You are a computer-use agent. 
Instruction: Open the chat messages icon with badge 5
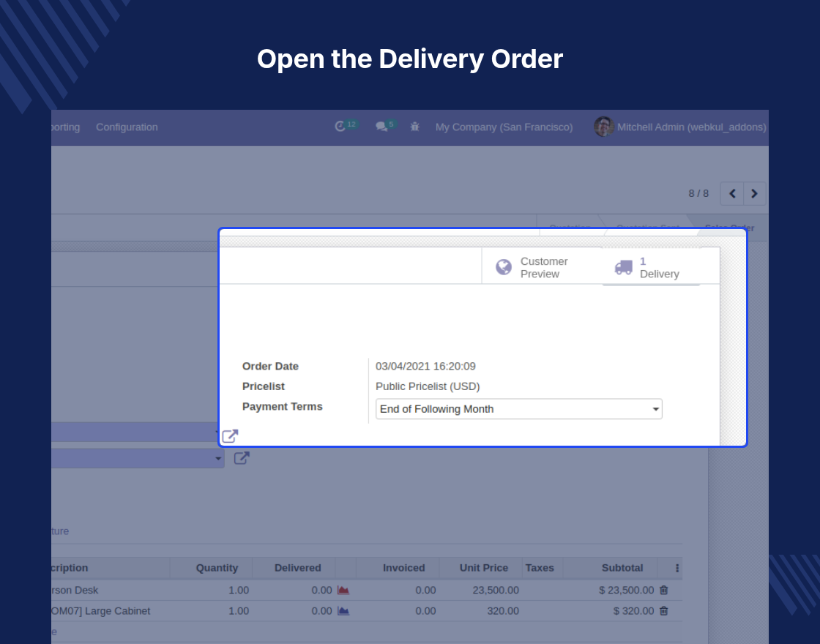tap(386, 126)
